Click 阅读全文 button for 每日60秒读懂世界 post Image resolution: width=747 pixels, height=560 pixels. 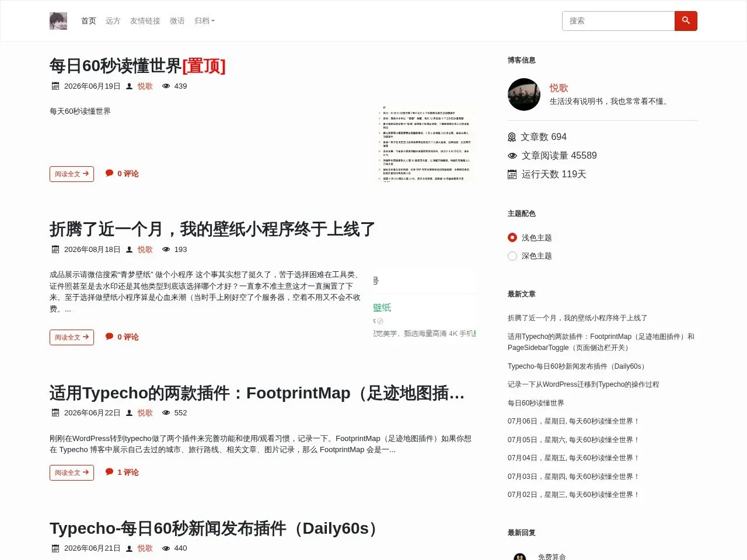(x=72, y=174)
